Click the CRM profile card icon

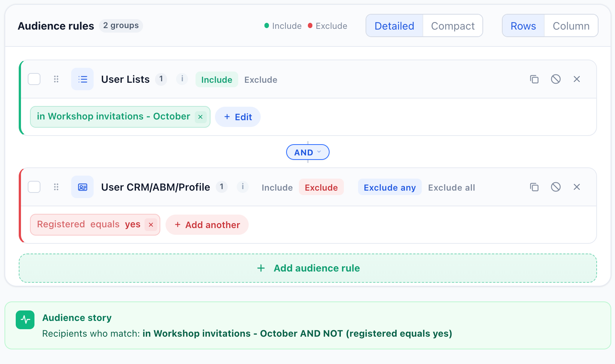pos(82,187)
